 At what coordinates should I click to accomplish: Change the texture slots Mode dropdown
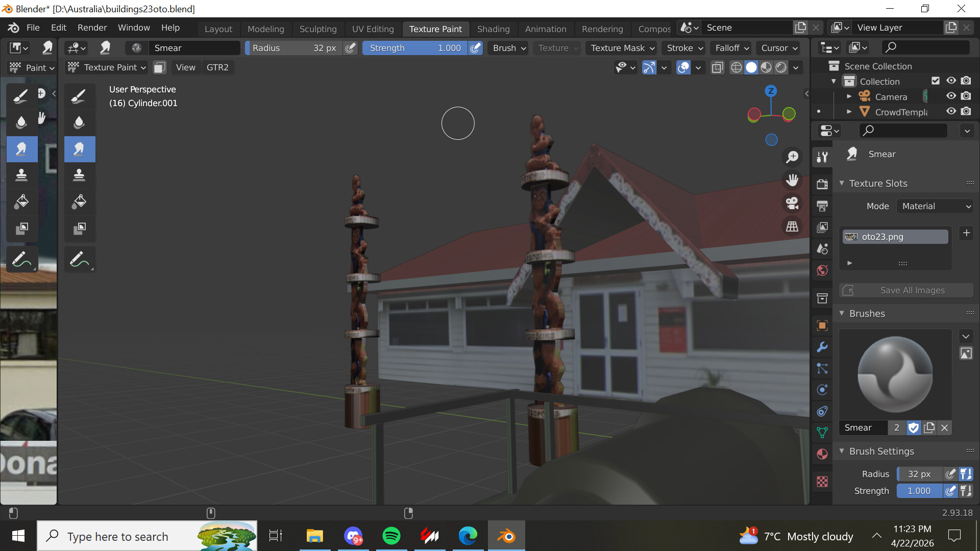coord(935,206)
